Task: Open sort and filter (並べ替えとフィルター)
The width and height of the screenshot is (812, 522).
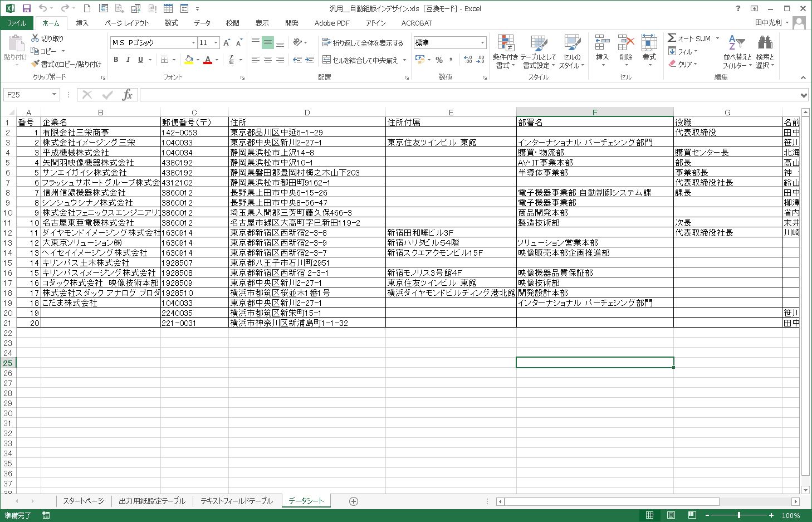Action: coord(737,51)
